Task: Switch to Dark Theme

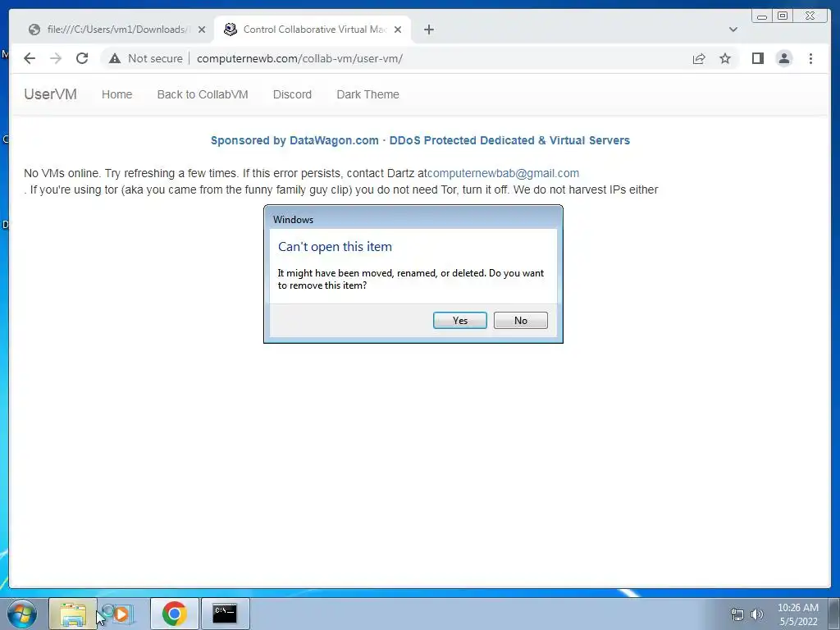Action: (367, 94)
